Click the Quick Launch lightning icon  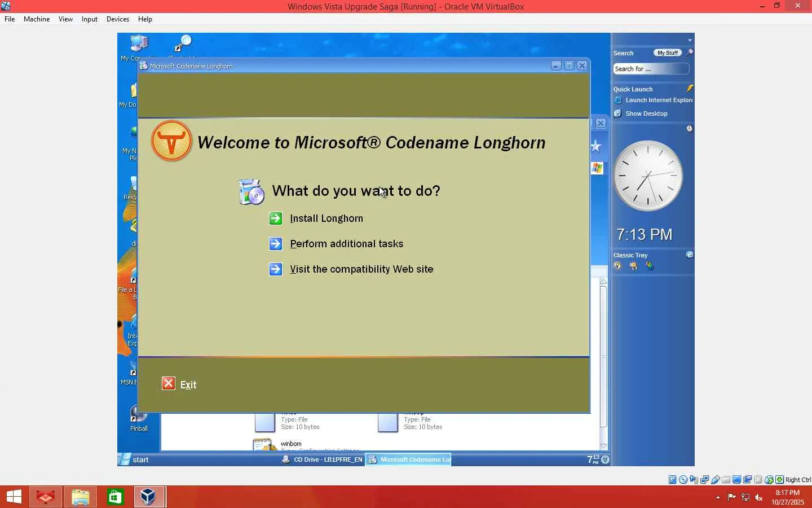pos(690,89)
